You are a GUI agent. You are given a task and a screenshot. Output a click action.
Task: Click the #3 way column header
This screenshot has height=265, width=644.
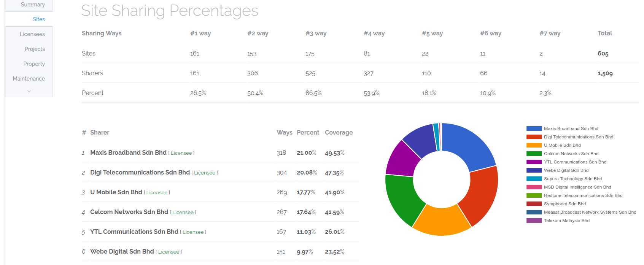[x=316, y=33]
